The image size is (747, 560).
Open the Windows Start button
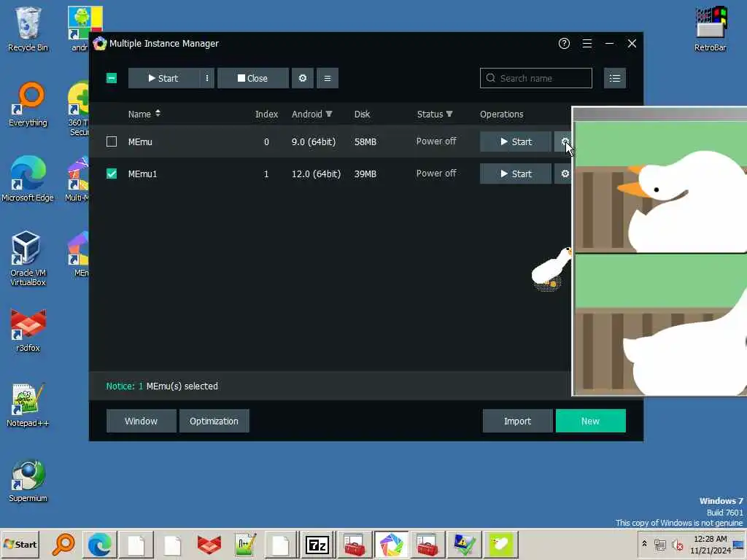pos(20,544)
